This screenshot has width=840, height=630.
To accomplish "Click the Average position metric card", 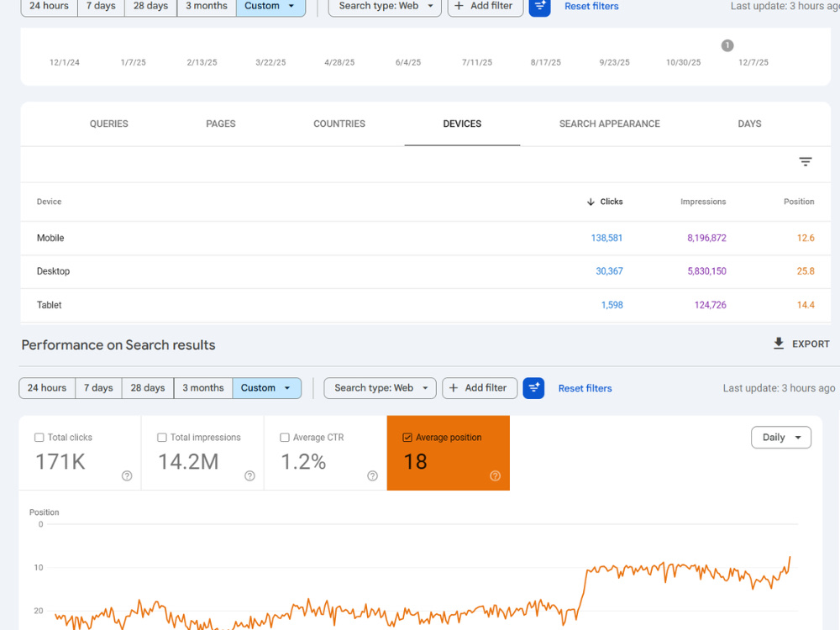I will click(x=448, y=453).
